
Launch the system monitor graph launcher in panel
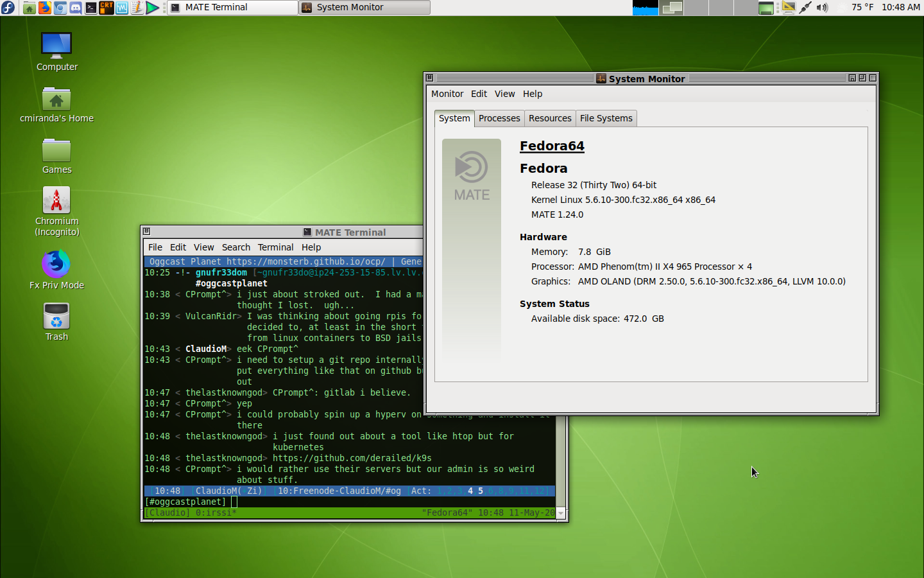pos(122,8)
